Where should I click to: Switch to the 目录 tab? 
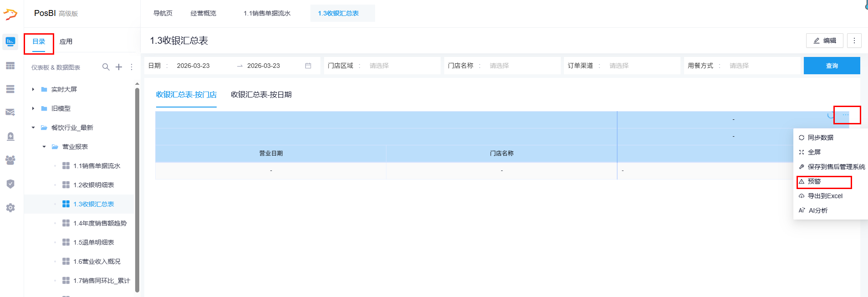coord(39,41)
